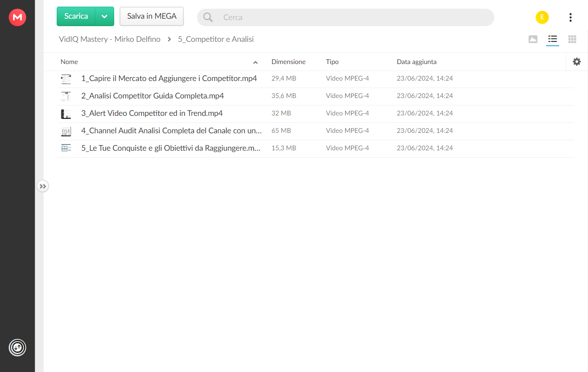Click the MEGA logo icon
This screenshot has width=588, height=372.
pyautogui.click(x=17, y=17)
